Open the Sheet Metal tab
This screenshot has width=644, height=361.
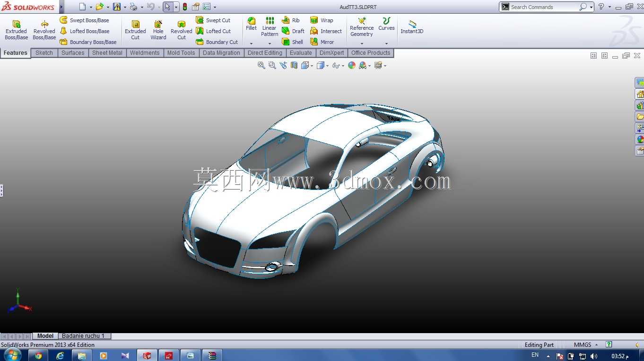pos(107,53)
